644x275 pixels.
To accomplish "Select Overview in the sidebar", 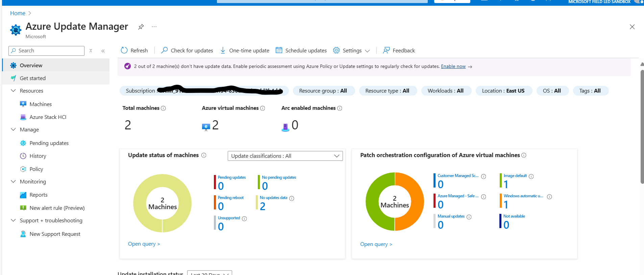I will 56,65.
